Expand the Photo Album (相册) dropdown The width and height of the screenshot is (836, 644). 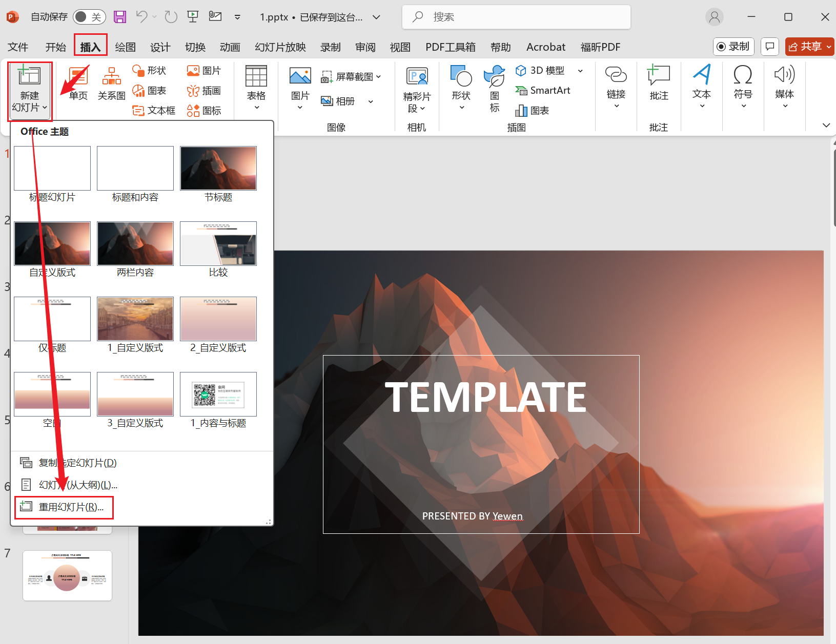click(371, 101)
